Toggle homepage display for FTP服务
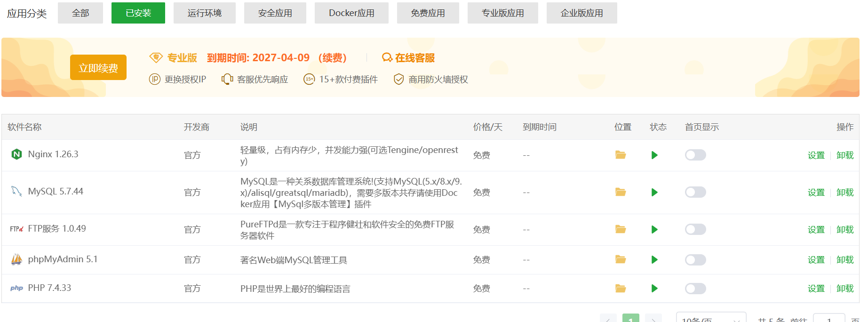This screenshot has height=322, width=868. [x=695, y=229]
